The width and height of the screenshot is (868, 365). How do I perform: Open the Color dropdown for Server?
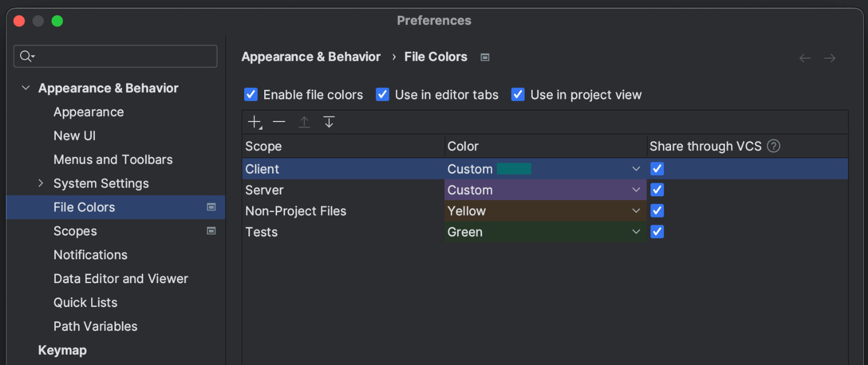tap(636, 190)
